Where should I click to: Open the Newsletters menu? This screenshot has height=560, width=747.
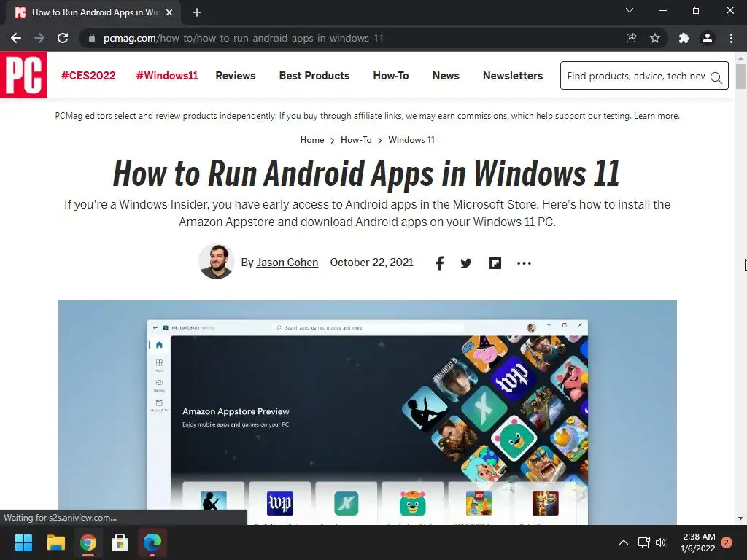[513, 76]
